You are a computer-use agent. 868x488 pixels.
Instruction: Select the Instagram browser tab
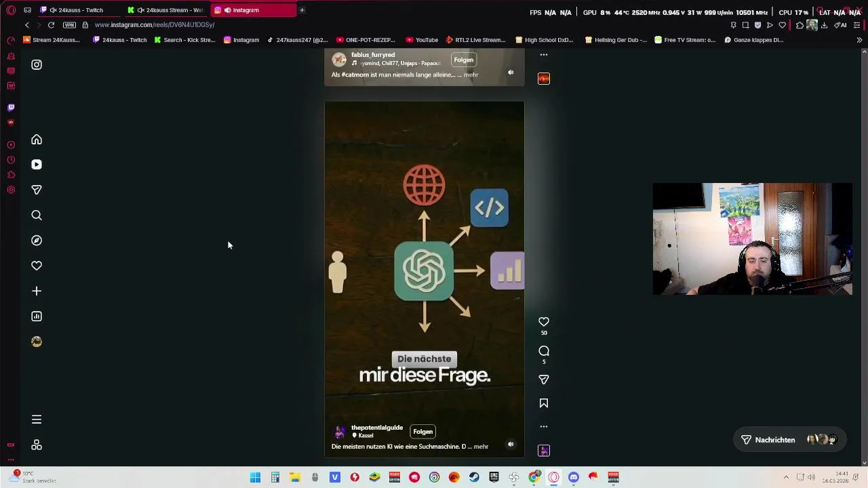(x=252, y=10)
